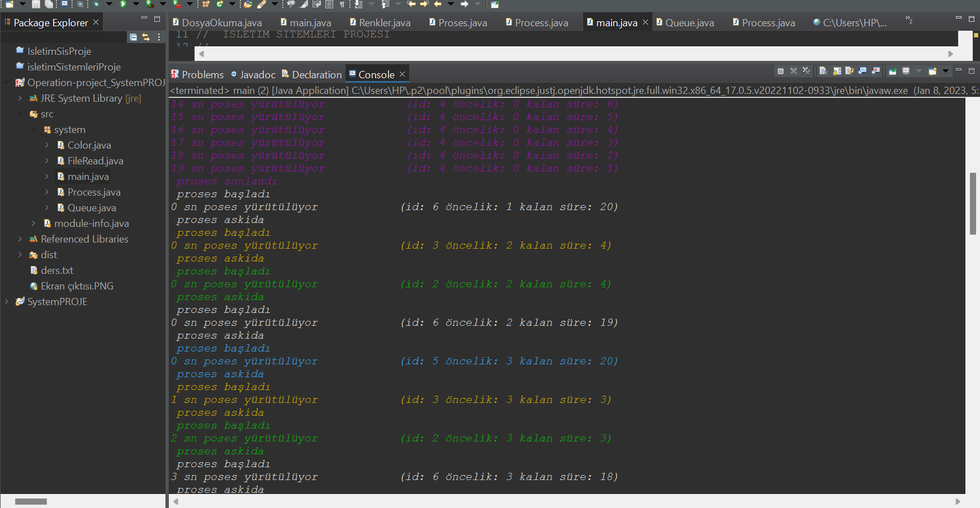Click the Save All toolbar icon

49,4
